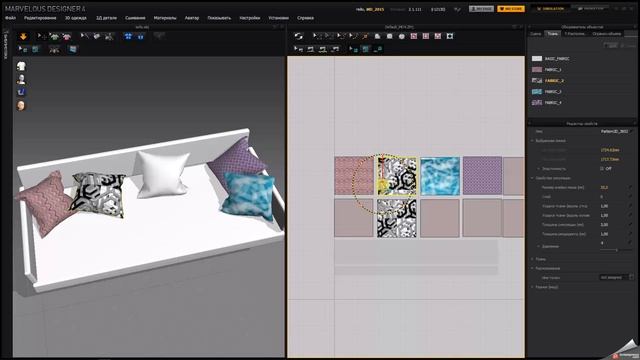640x360 pixels.
Task: Click the pressure slider in property editor
Action: click(616, 250)
